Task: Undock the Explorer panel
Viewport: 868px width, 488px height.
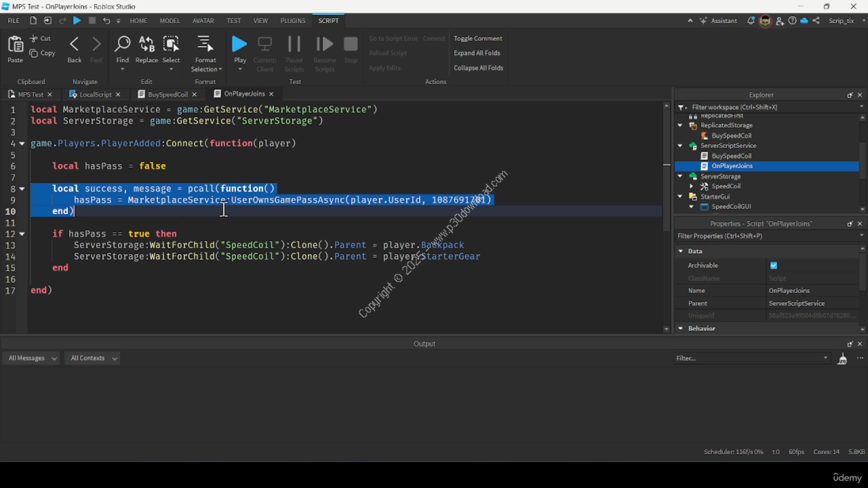Action: [x=850, y=95]
